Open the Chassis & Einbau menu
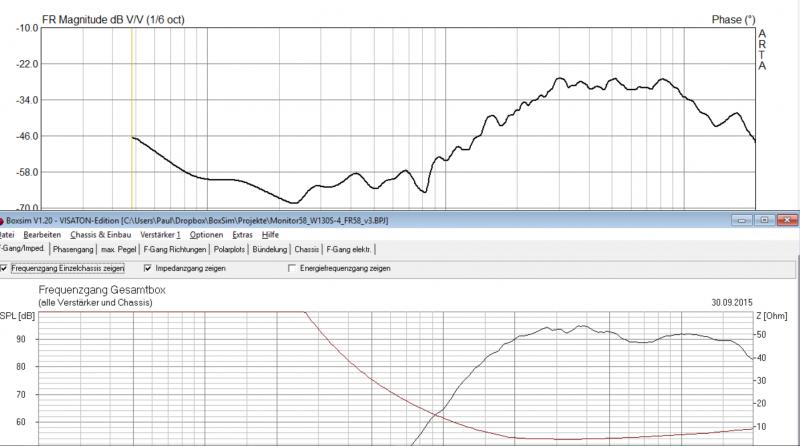The width and height of the screenshot is (800, 446). click(101, 235)
